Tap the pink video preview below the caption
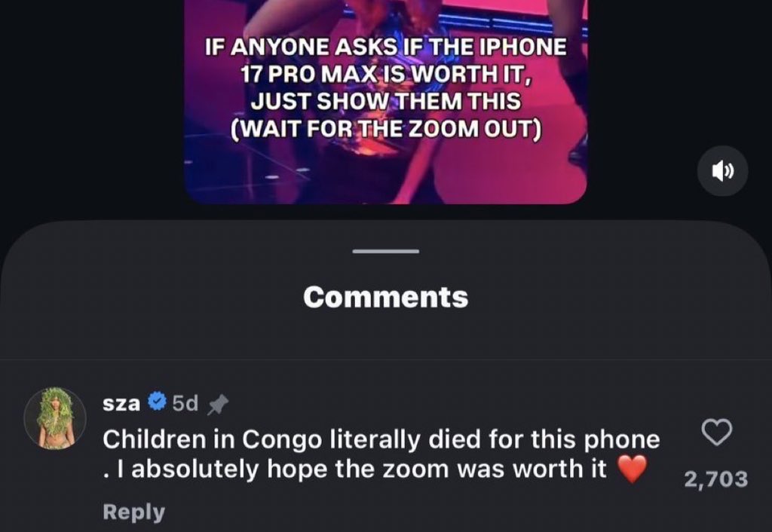The height and width of the screenshot is (532, 772). (x=385, y=173)
